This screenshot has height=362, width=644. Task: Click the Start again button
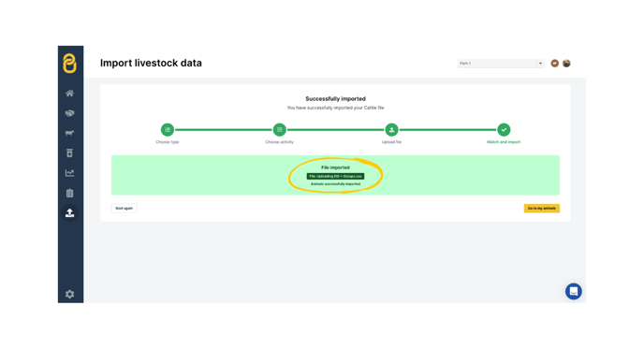tap(124, 208)
